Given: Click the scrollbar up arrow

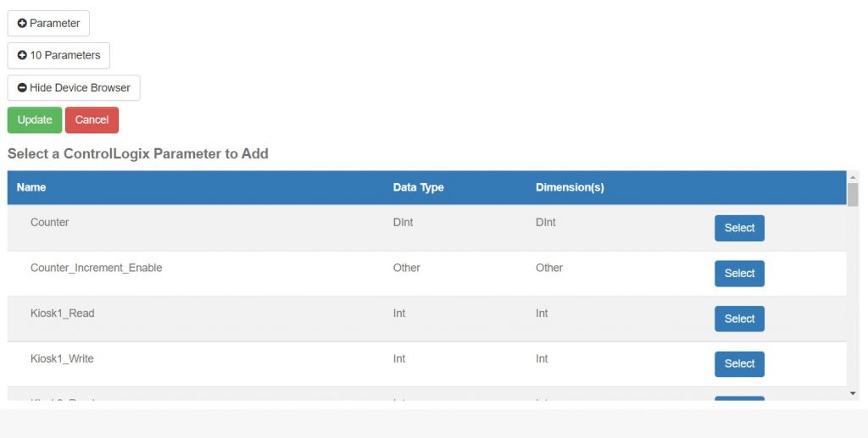Looking at the screenshot, I should pos(853,177).
